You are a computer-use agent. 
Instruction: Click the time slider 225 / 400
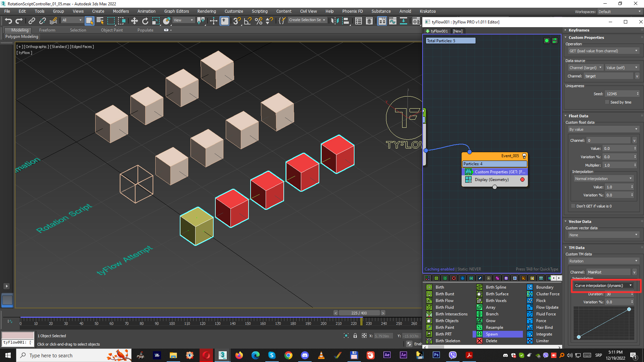[359, 313]
